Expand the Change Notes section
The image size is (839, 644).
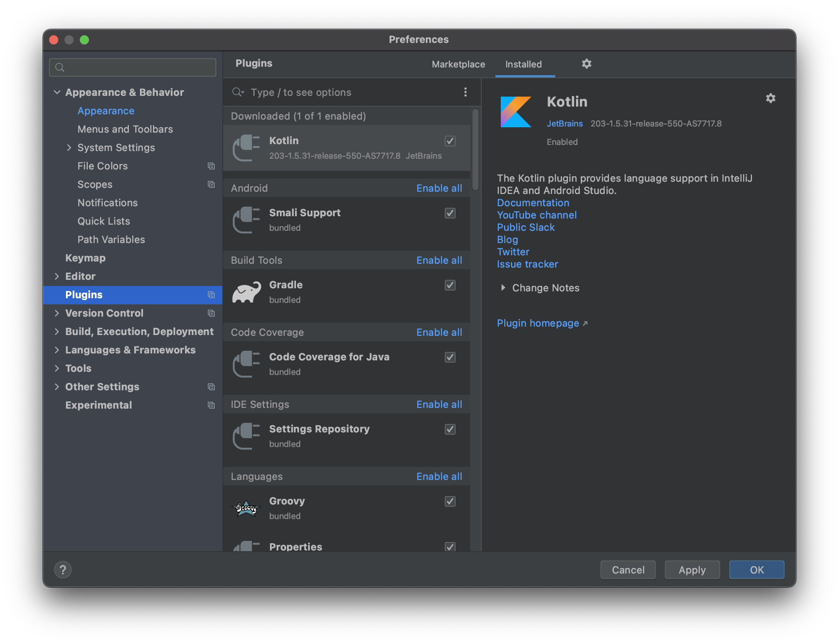point(503,288)
